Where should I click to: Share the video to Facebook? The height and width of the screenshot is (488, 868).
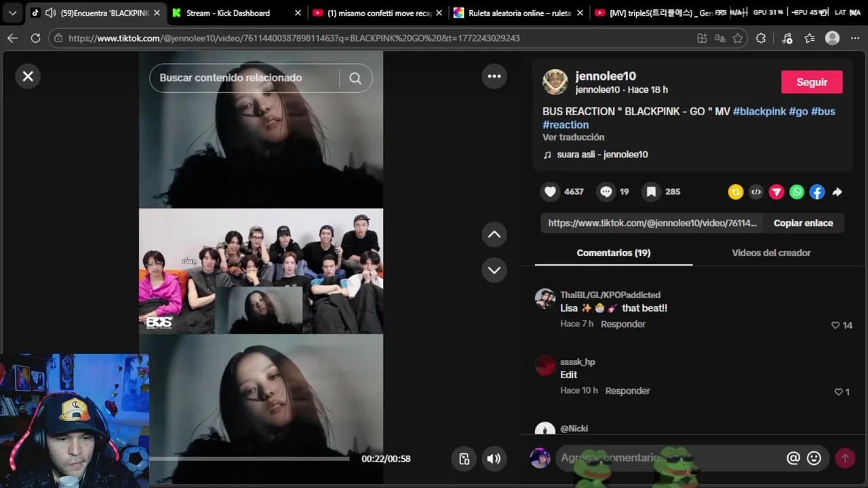[x=817, y=192]
